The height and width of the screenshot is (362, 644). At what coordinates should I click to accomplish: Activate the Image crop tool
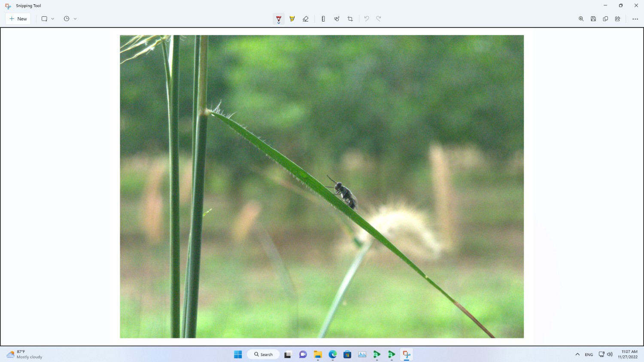[x=350, y=19]
